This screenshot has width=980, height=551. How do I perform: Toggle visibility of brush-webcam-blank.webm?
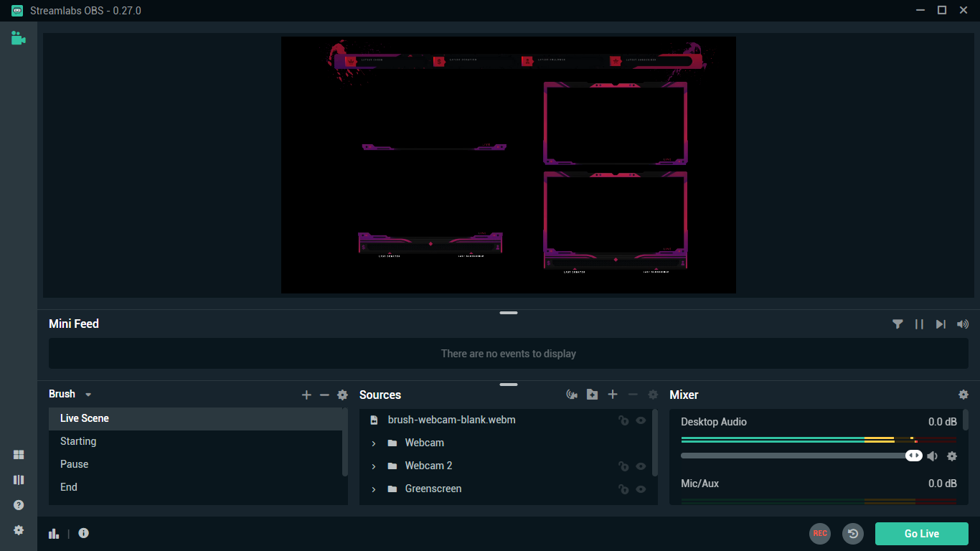(x=641, y=420)
